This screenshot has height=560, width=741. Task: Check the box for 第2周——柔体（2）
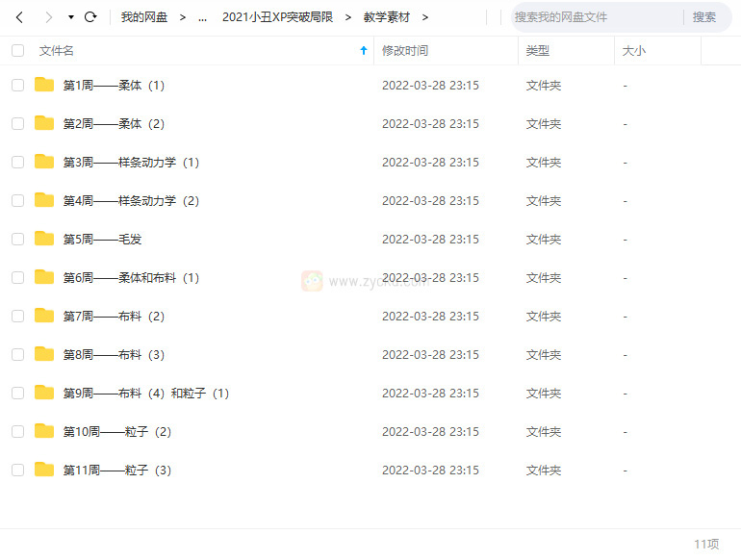pyautogui.click(x=17, y=123)
